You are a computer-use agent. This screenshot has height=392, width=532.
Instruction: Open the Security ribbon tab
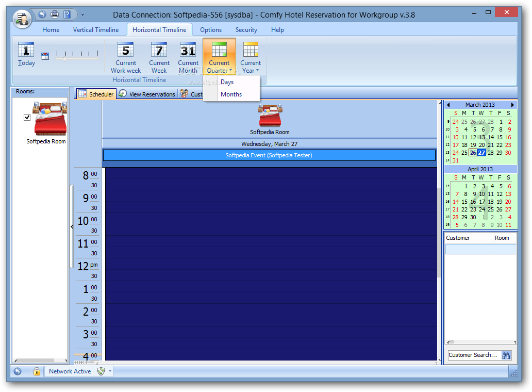(246, 30)
